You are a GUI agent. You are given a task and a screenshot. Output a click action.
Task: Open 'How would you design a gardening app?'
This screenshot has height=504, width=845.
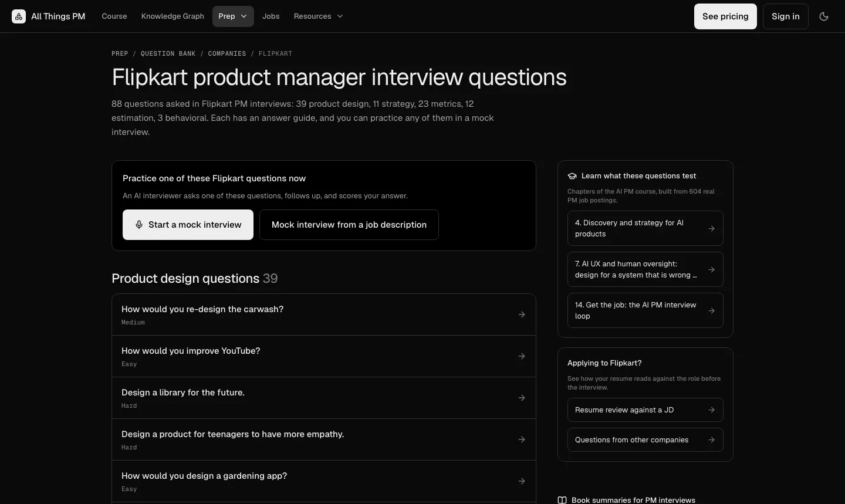pos(324,481)
